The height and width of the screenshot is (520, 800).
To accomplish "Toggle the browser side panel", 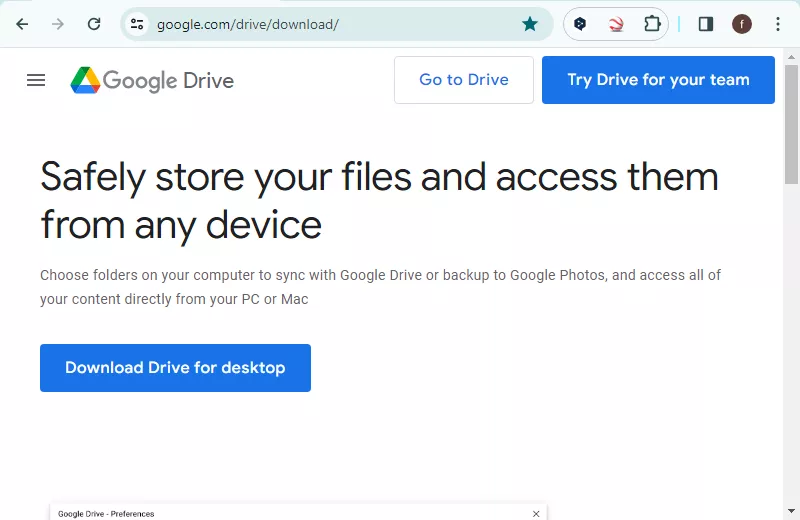I will 706,24.
